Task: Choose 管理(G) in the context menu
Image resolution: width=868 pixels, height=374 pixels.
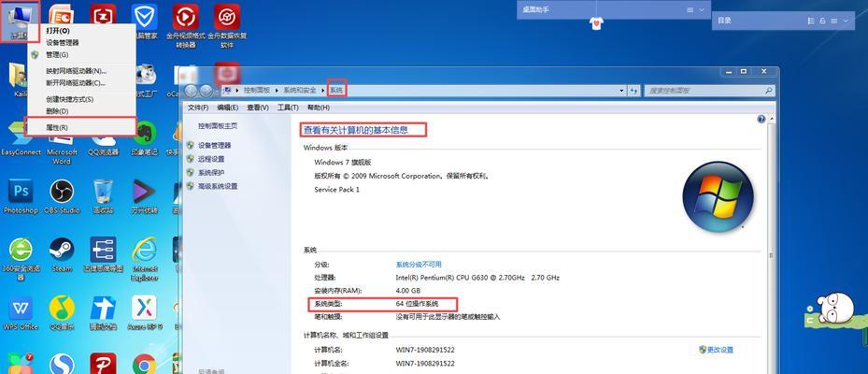Action: tap(81, 55)
